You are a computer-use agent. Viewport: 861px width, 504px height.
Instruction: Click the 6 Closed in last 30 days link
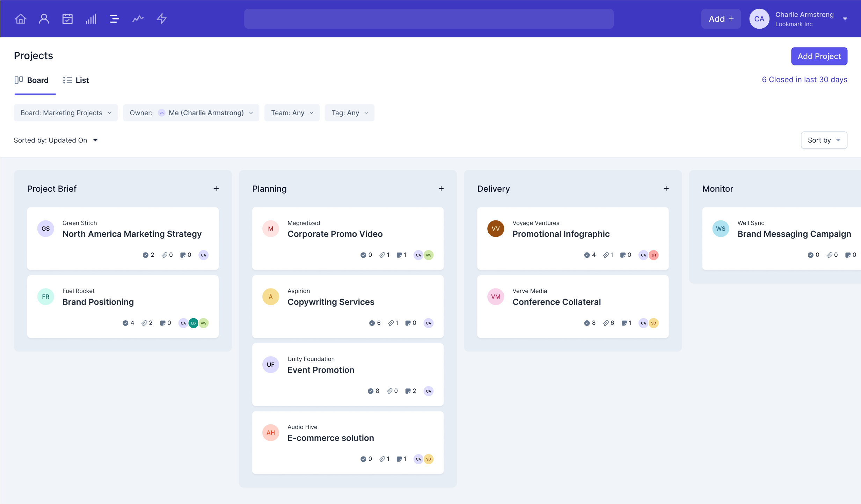pos(804,80)
